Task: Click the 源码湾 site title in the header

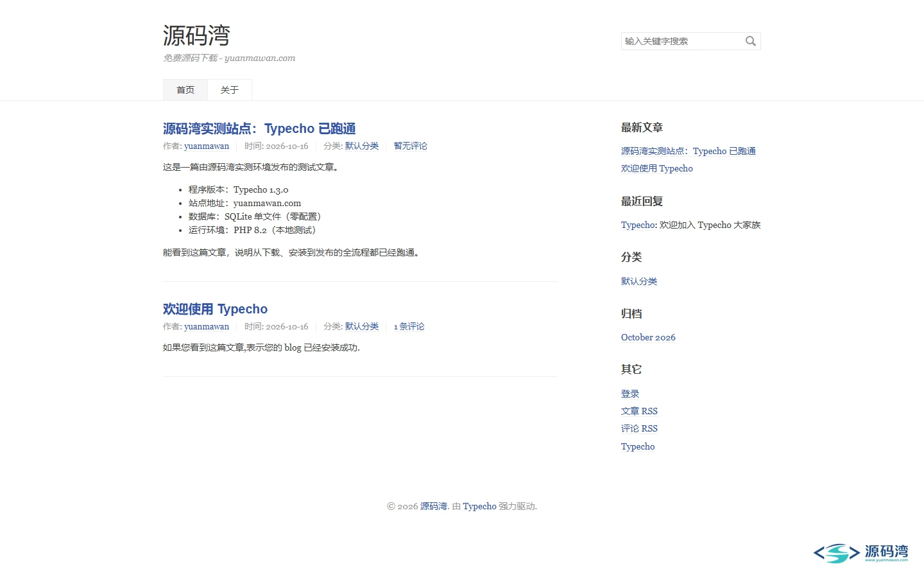Action: coord(196,35)
